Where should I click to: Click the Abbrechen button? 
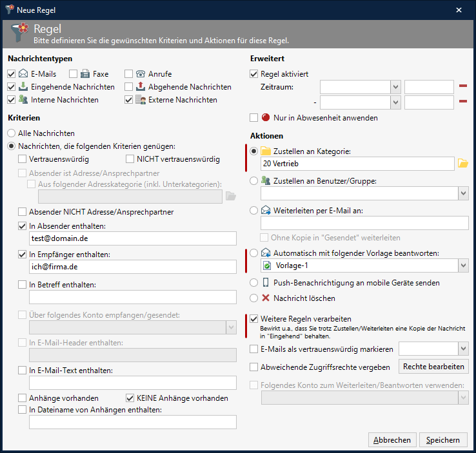(x=392, y=440)
